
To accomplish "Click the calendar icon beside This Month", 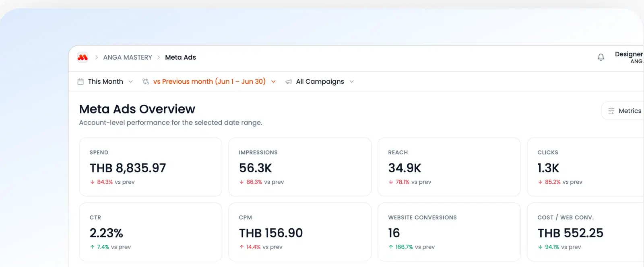I will (x=80, y=81).
